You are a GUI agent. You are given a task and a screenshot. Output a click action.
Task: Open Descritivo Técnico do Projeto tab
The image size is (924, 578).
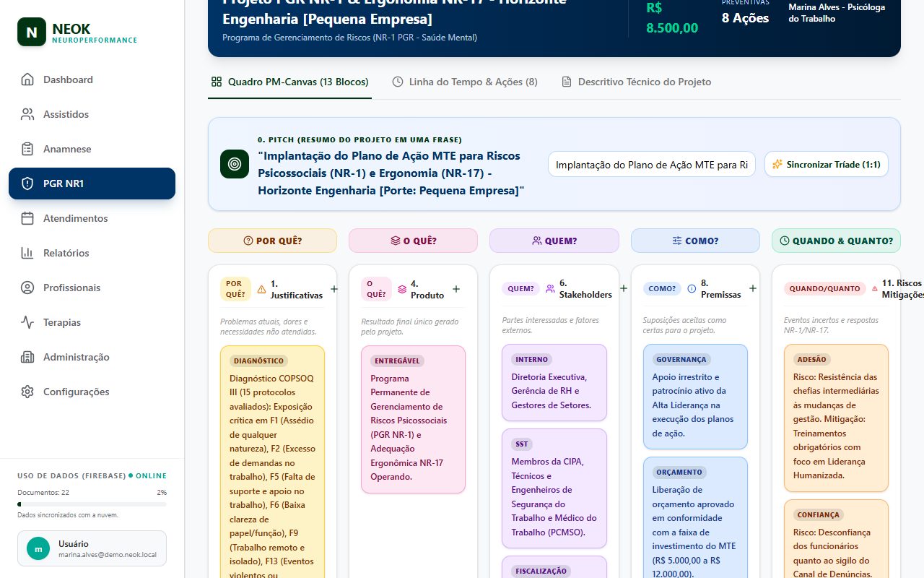pos(636,82)
